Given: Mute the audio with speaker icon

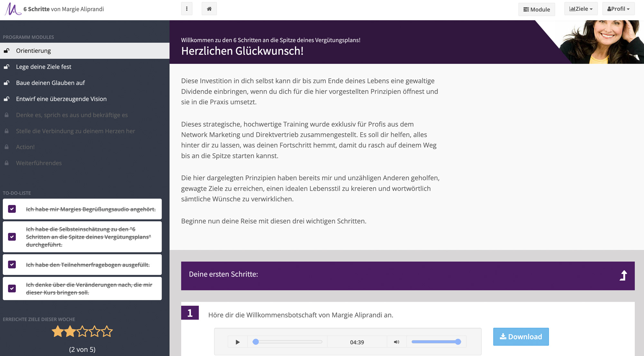Looking at the screenshot, I should pyautogui.click(x=397, y=342).
